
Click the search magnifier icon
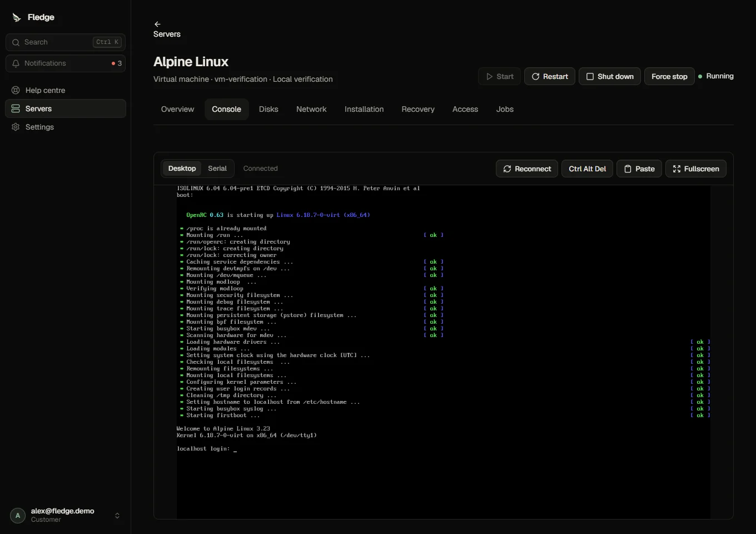pyautogui.click(x=16, y=42)
